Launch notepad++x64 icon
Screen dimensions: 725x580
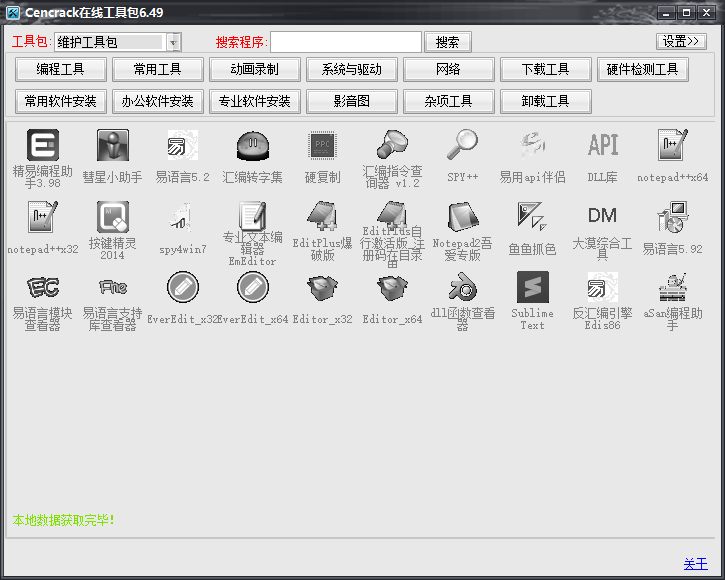pyautogui.click(x=672, y=146)
